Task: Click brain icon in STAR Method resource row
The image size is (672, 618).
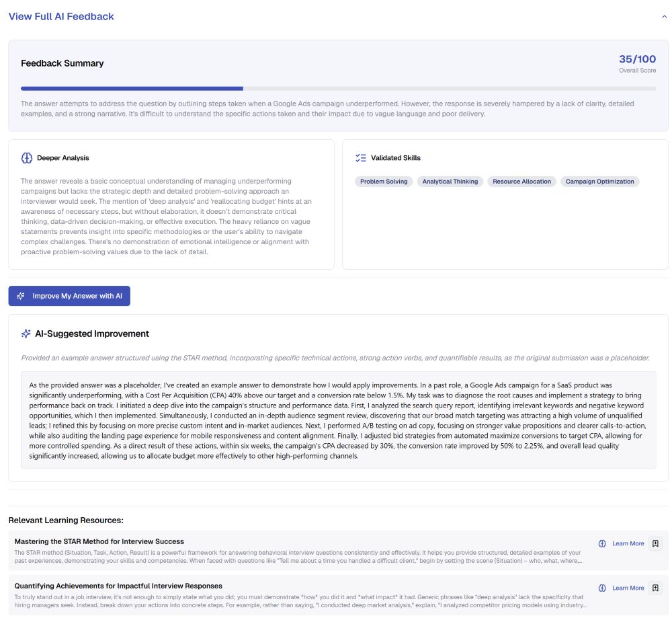Action: (x=603, y=543)
